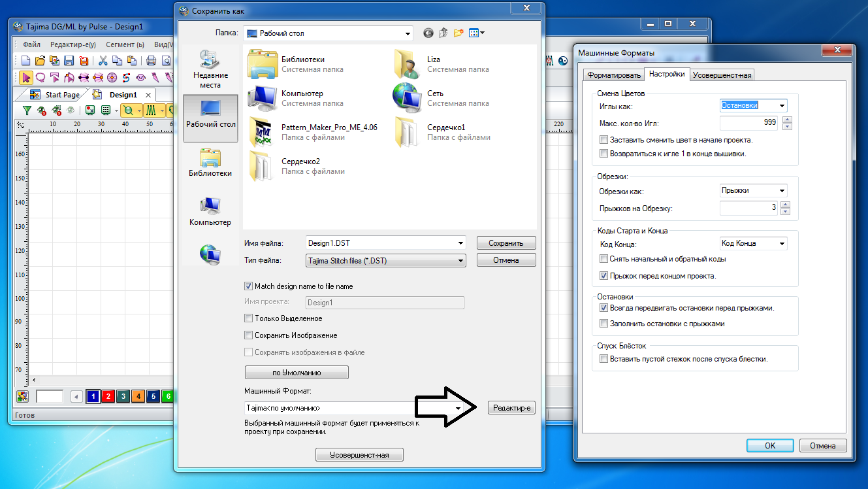Open the Иглы как dropdown

(782, 105)
